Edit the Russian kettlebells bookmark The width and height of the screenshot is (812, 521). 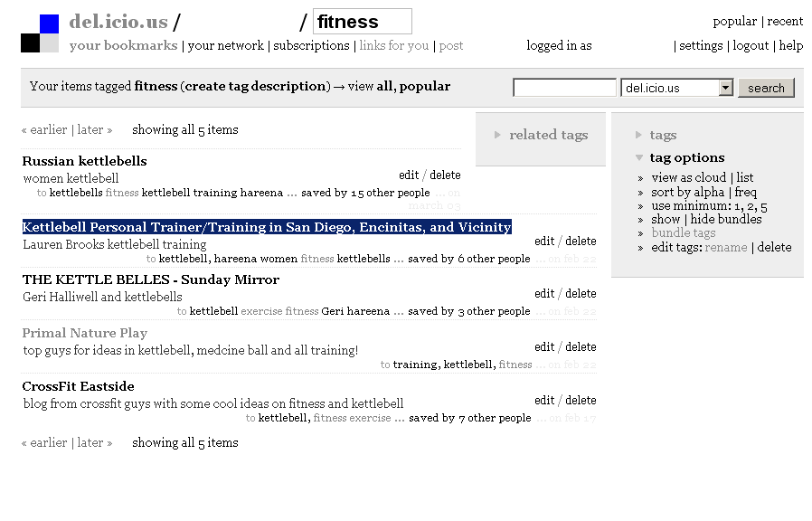(409, 175)
